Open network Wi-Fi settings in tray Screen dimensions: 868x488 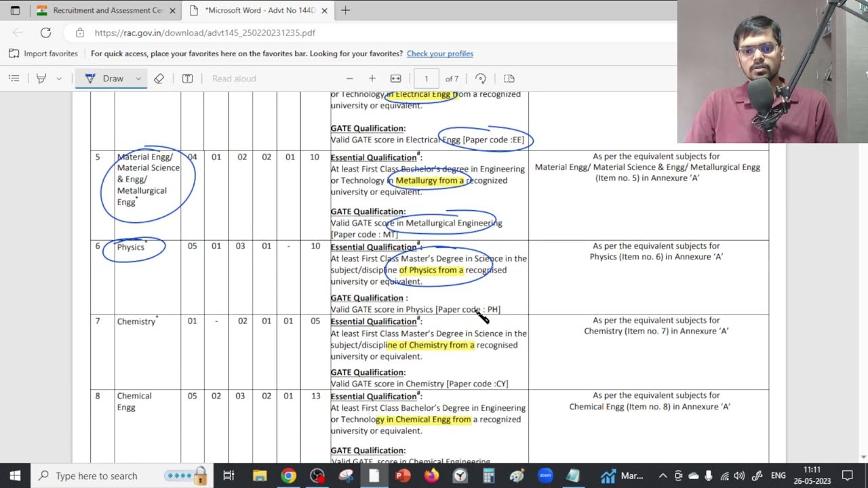724,475
